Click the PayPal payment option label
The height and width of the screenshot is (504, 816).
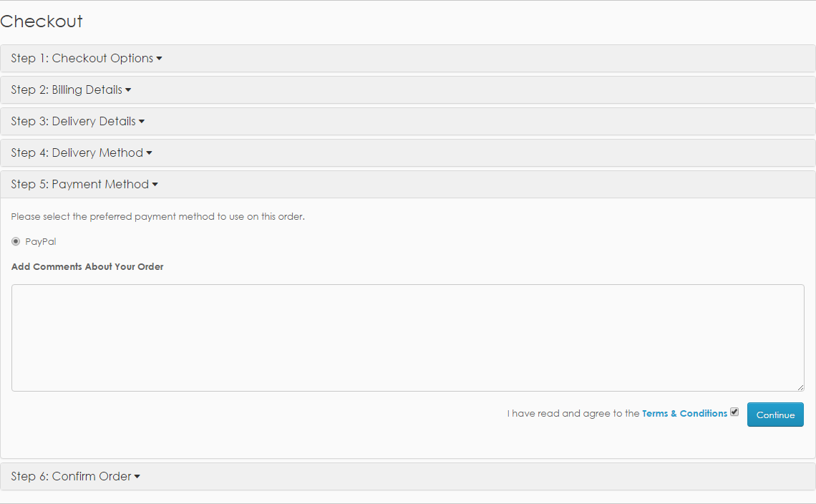tap(41, 241)
